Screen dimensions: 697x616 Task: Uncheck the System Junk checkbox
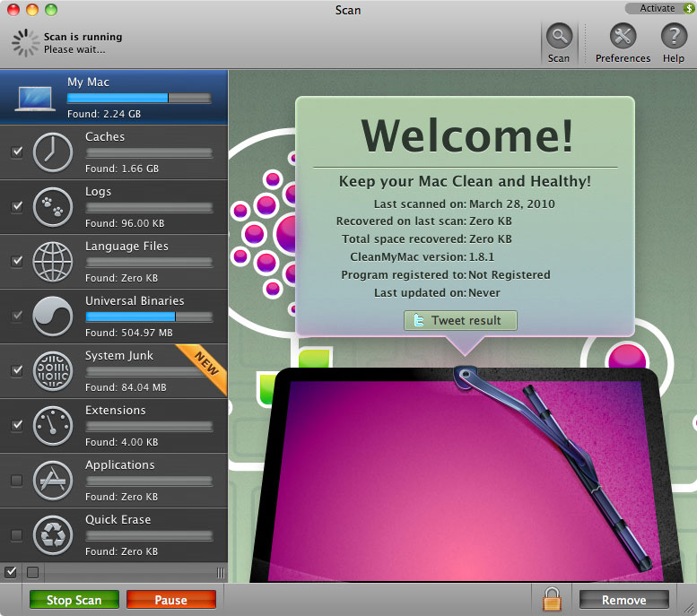(17, 370)
